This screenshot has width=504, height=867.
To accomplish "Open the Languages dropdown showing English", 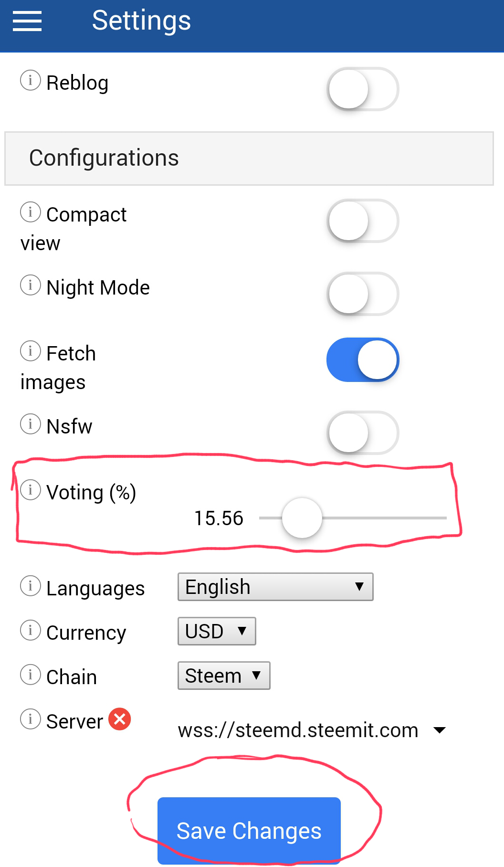I will pyautogui.click(x=275, y=587).
